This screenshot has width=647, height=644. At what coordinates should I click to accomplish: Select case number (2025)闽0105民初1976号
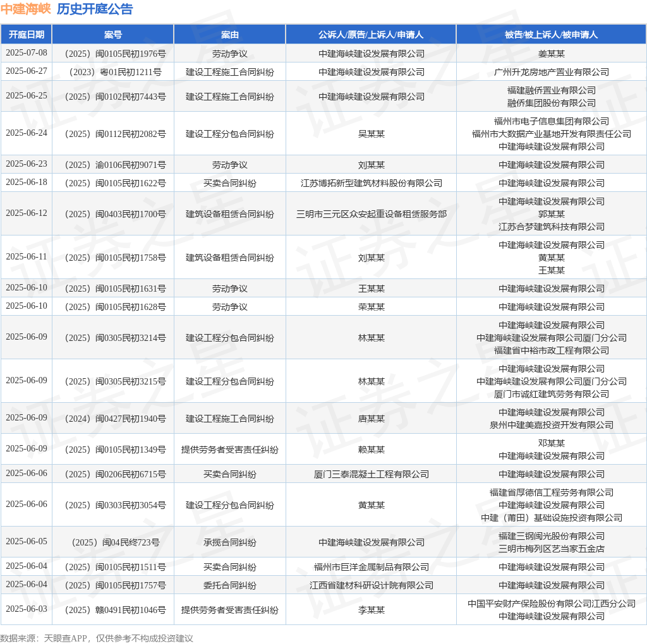click(115, 54)
